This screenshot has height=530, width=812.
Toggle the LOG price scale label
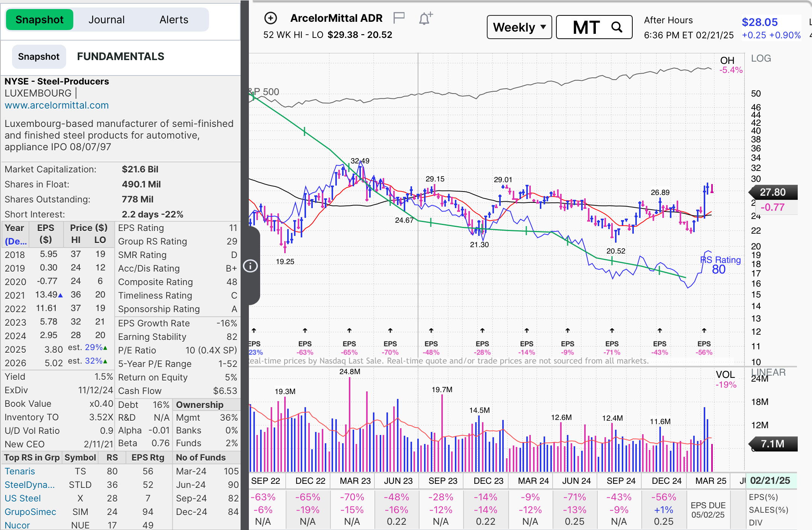tap(761, 59)
